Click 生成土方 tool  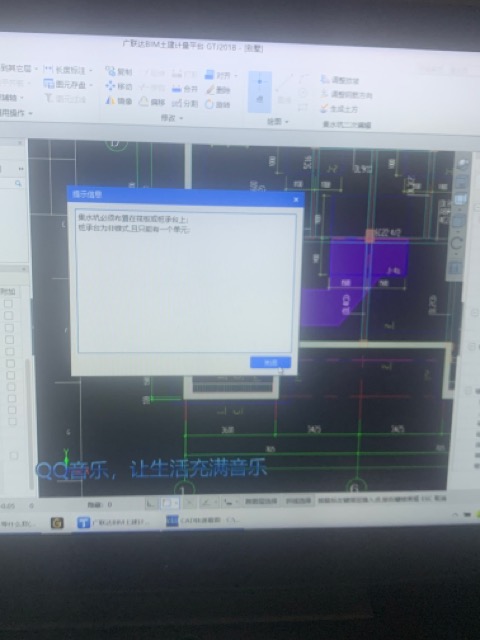click(339, 109)
